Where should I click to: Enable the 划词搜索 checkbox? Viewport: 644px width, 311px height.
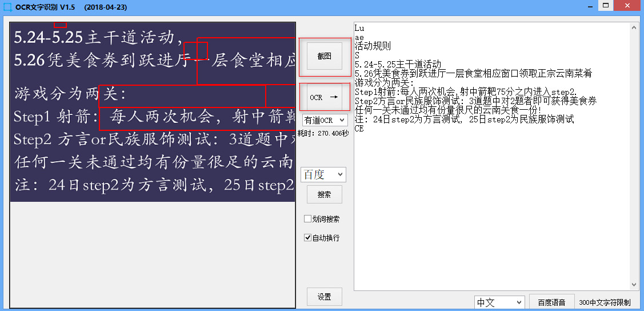point(307,219)
